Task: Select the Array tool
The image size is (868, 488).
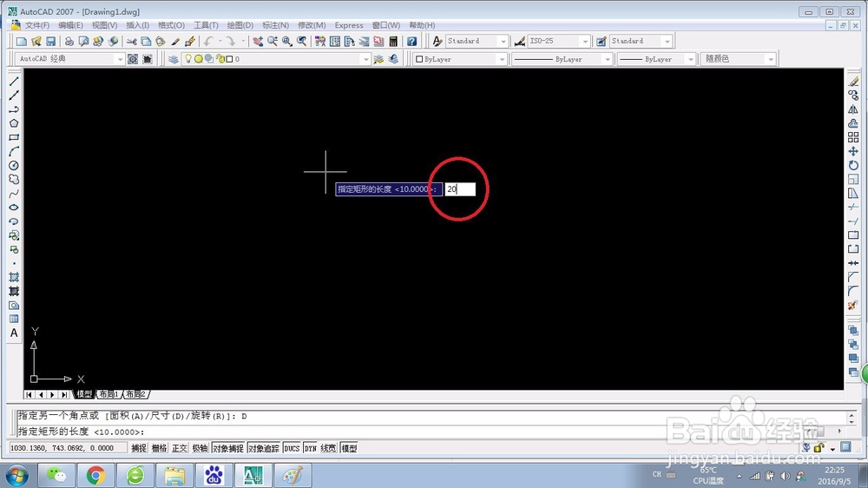Action: tap(853, 137)
